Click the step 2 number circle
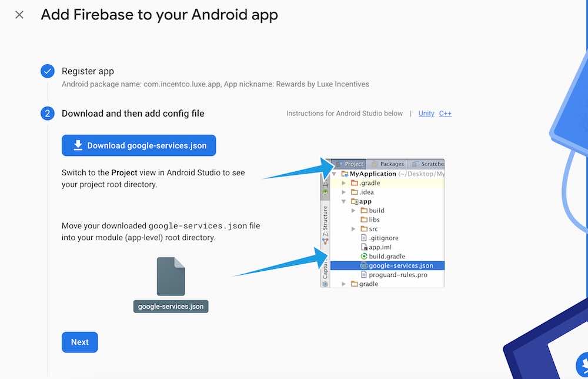Viewport: 588px width, 379px height. (x=48, y=114)
